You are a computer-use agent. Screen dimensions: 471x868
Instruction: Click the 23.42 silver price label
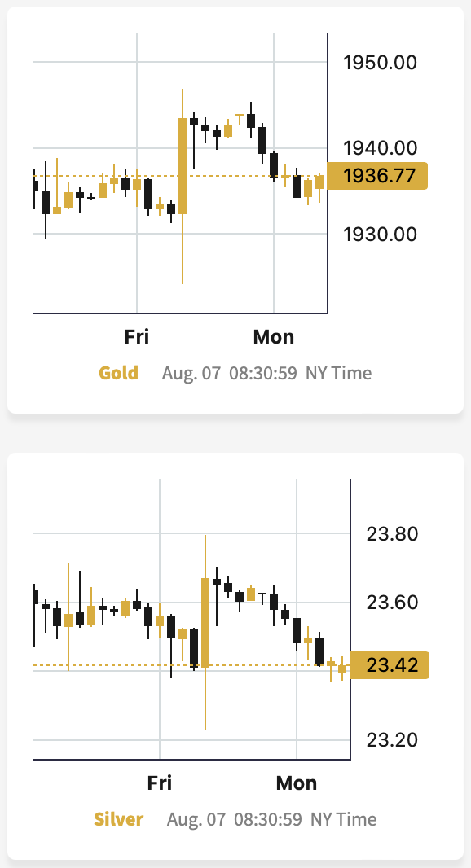pos(390,664)
